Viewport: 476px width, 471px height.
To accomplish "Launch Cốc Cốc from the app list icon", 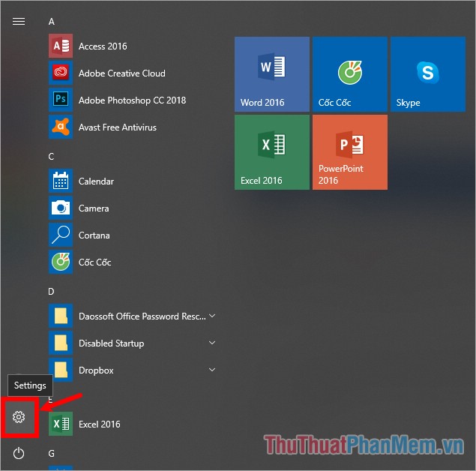I will click(61, 262).
